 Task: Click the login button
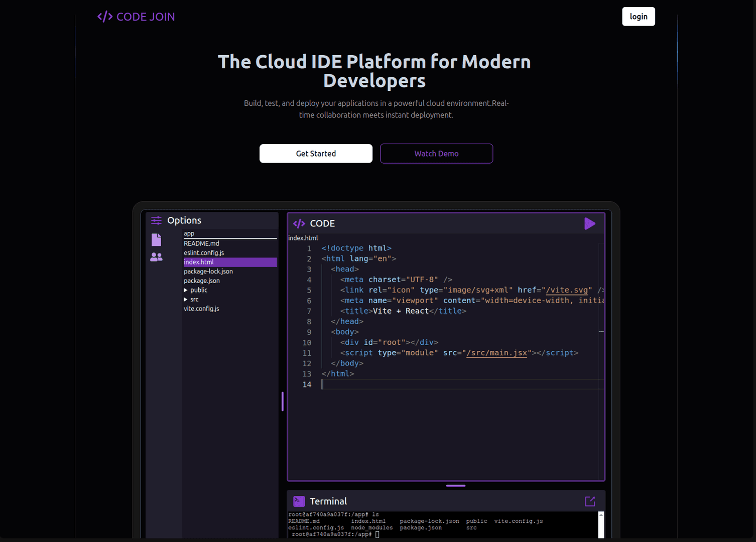pos(639,17)
